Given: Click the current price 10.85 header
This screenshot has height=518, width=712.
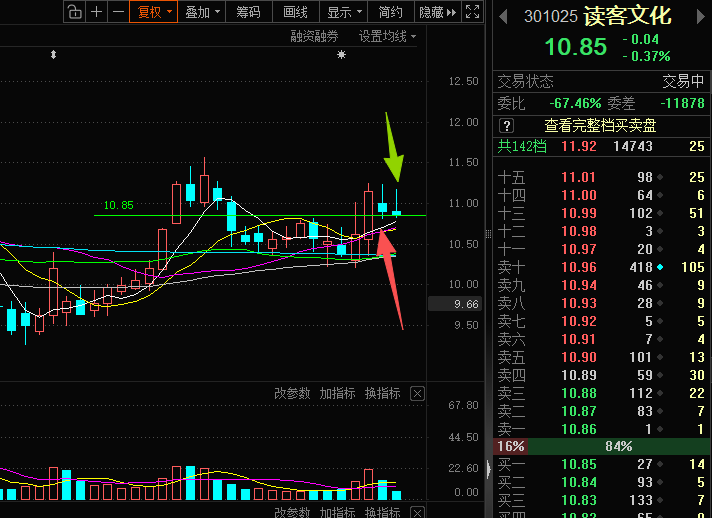Looking at the screenshot, I should point(575,47).
